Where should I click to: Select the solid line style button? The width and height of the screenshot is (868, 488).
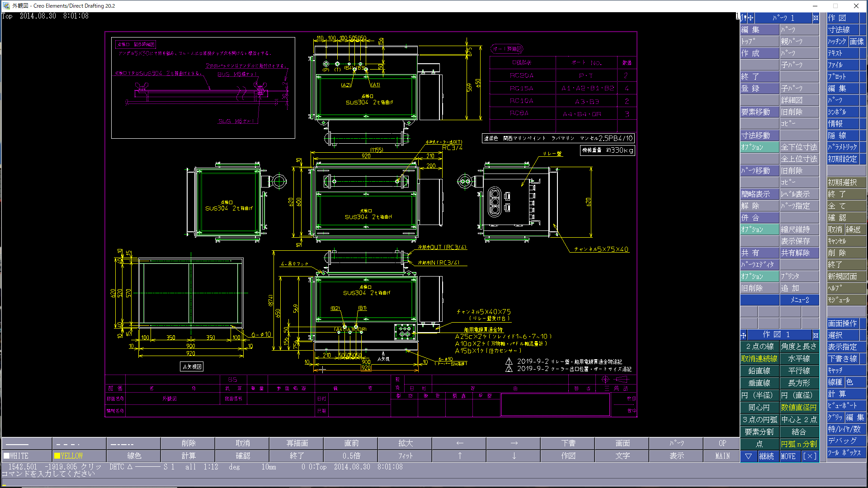[26, 443]
